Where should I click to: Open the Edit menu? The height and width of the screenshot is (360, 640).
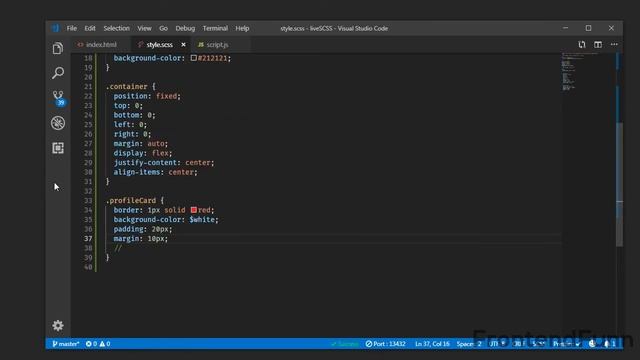[90, 28]
